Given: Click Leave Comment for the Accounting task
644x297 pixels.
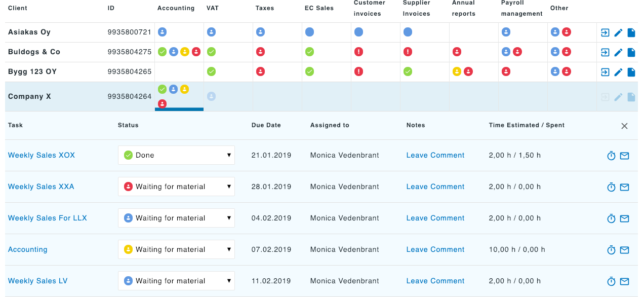Looking at the screenshot, I should (435, 249).
